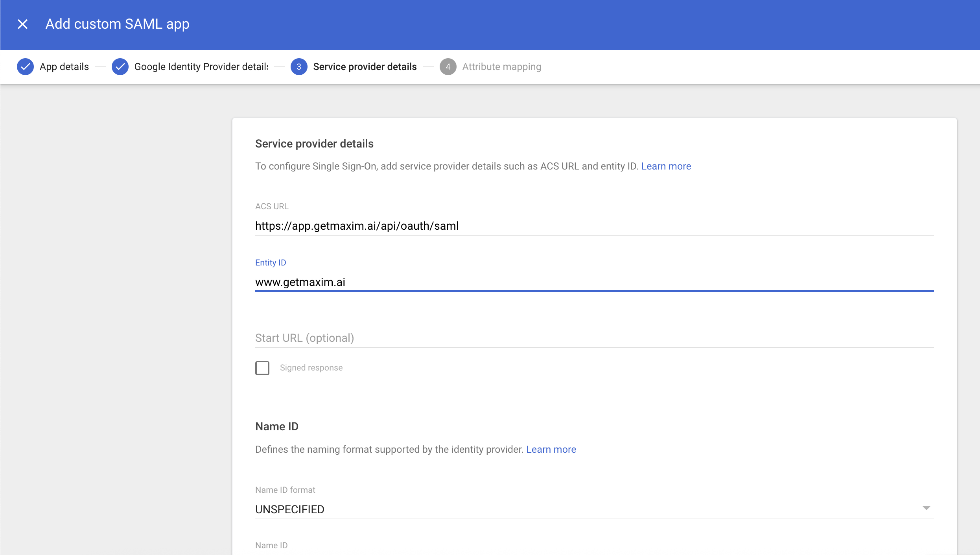Return to the App details step
980x555 pixels.
coord(64,66)
